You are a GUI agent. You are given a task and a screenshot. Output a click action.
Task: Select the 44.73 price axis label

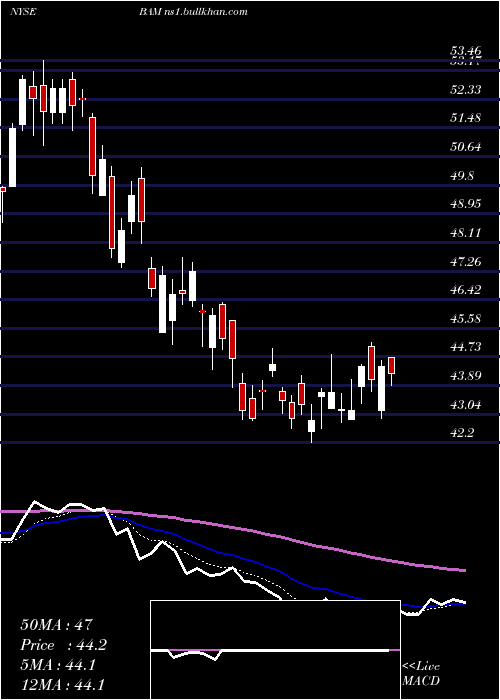466,347
